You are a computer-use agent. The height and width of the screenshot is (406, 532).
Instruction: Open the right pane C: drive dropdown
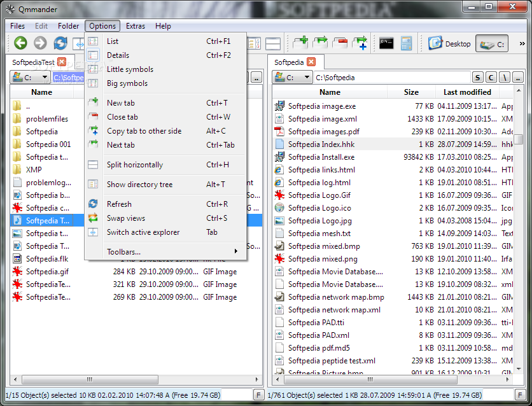pyautogui.click(x=292, y=78)
